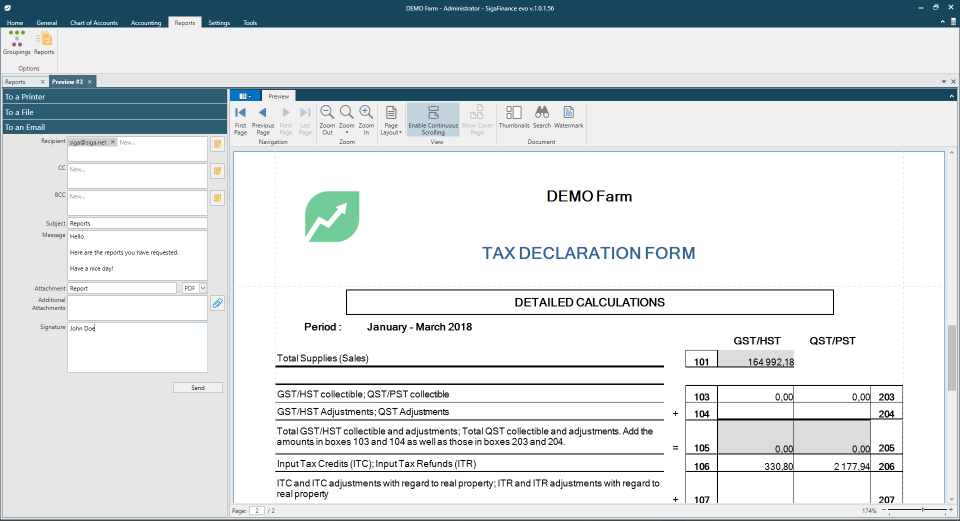Click the Send button
Viewport: 960px width, 521px height.
(198, 388)
